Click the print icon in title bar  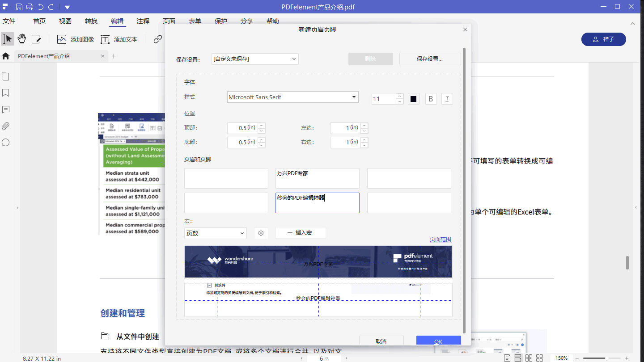pos(30,7)
